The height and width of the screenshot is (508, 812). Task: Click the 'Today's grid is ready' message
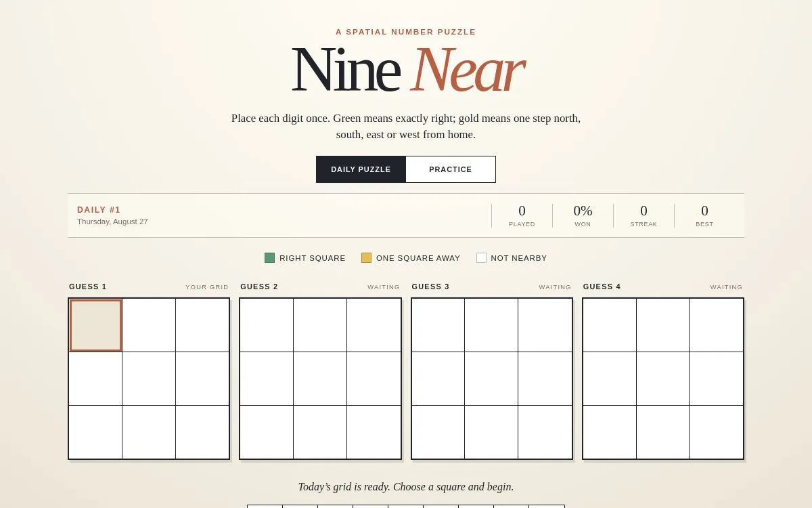point(406,487)
